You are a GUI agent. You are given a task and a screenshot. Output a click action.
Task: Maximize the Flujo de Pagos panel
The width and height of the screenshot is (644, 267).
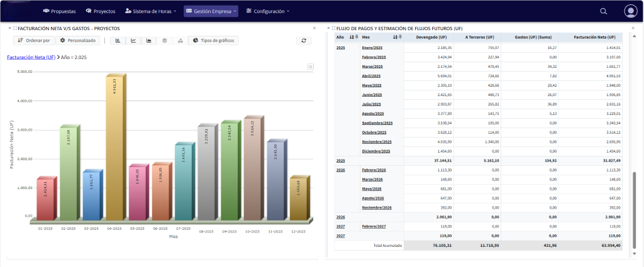pos(333,28)
